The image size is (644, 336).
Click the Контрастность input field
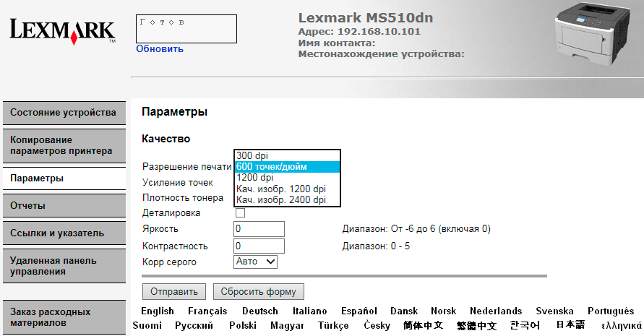259,246
